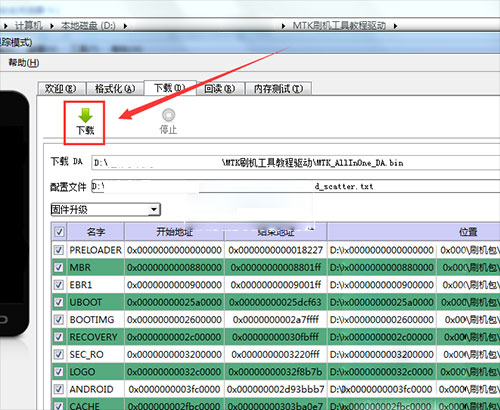Click the green download arrow icon
Viewport: 500px width, 410px height.
coord(85,115)
